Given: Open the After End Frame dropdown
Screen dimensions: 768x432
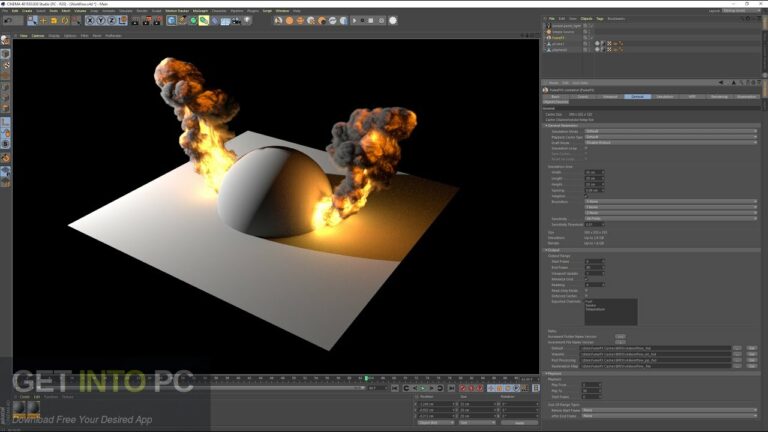Looking at the screenshot, I should pos(670,416).
